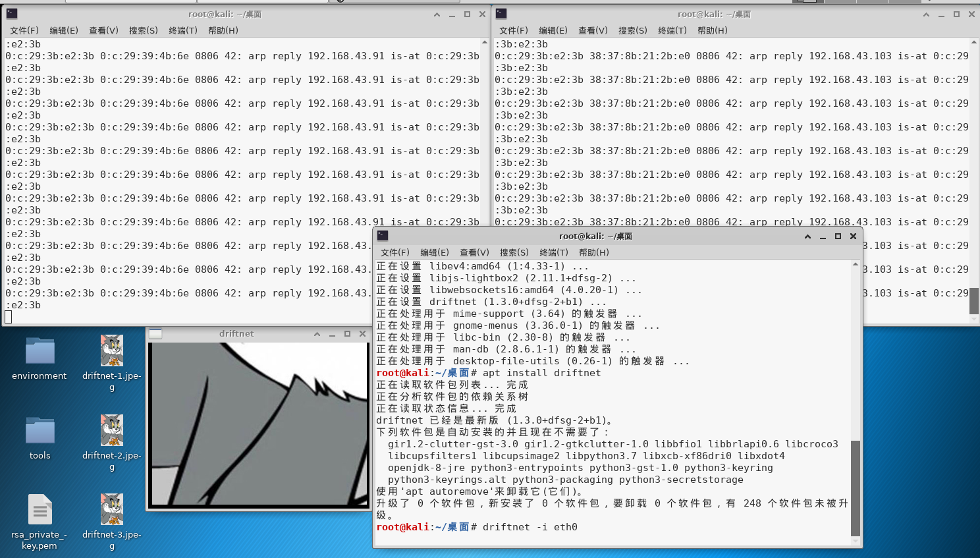The height and width of the screenshot is (558, 980).
Task: Close the driftnet window
Action: [362, 334]
